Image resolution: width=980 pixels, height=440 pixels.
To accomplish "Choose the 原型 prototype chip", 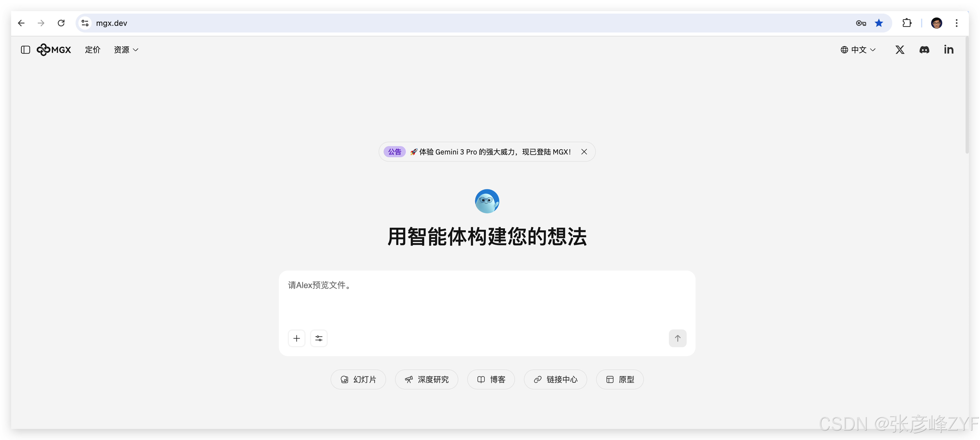I will tap(620, 379).
